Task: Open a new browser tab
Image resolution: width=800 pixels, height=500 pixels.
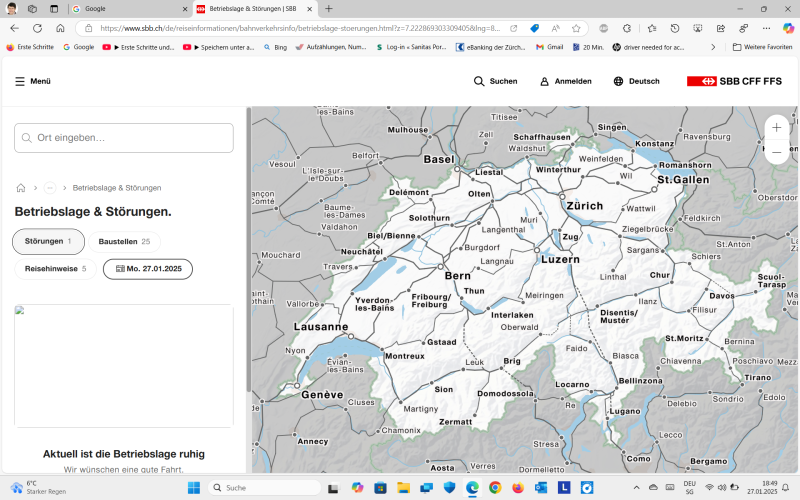Action: point(329,8)
